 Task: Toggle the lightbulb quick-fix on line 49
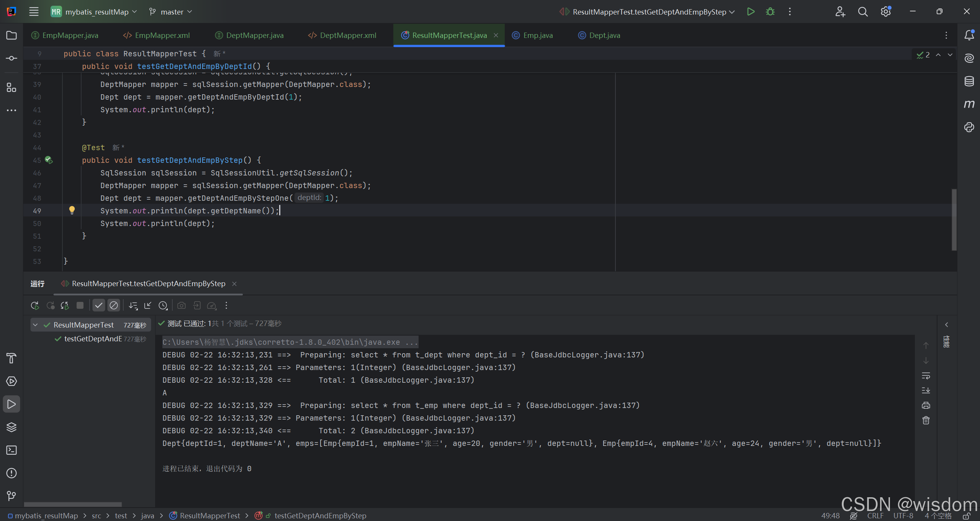pyautogui.click(x=72, y=210)
